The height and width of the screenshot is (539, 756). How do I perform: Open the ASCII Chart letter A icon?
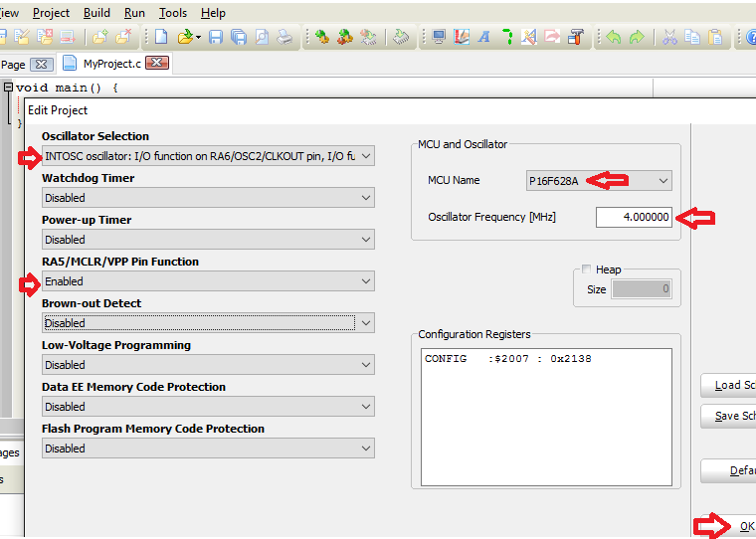(484, 37)
